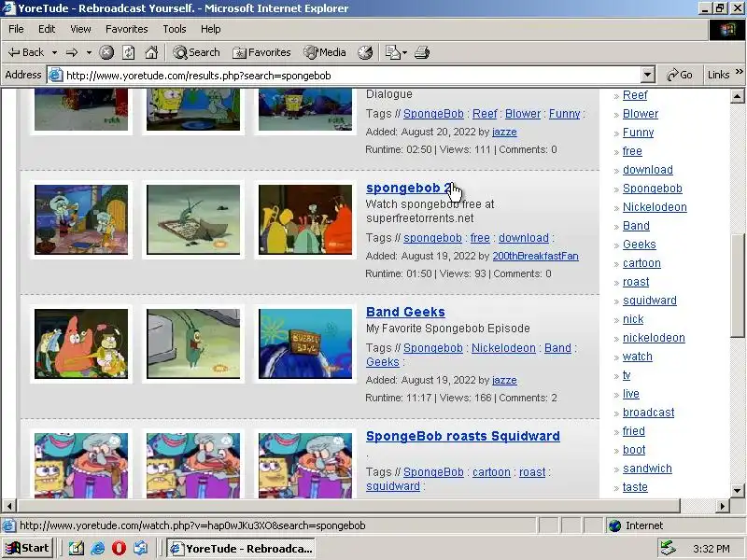Open the Media toolbar button
747x560 pixels.
pos(325,52)
